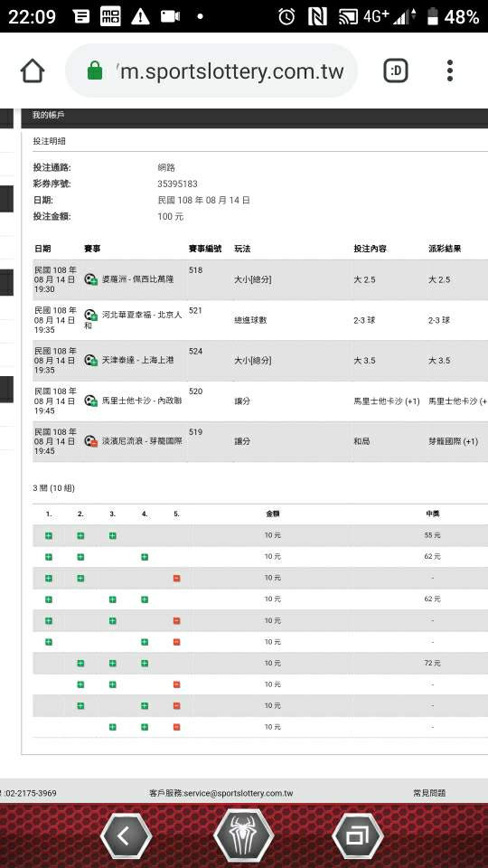The height and width of the screenshot is (868, 488).
Task: Open the tab switcher button
Action: pyautogui.click(x=396, y=71)
